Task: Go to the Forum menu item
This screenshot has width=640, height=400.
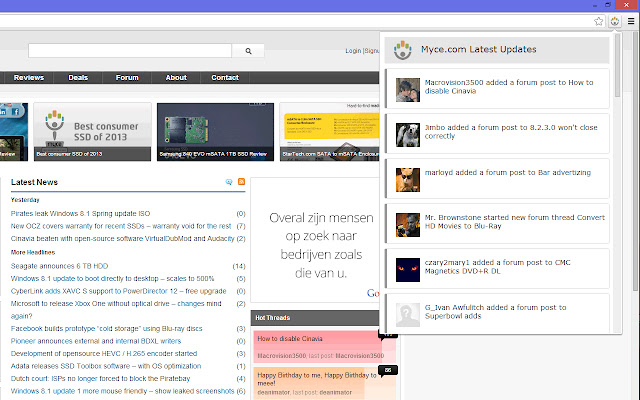Action: tap(127, 78)
